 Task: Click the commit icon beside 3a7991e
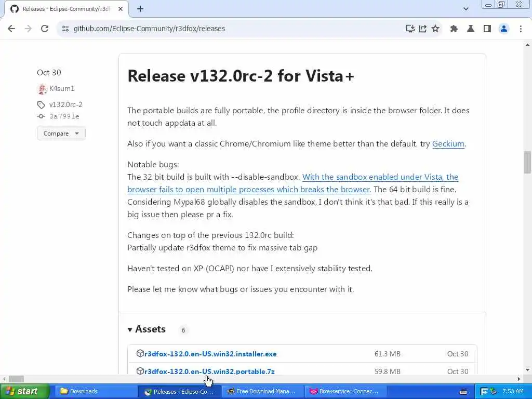41,116
